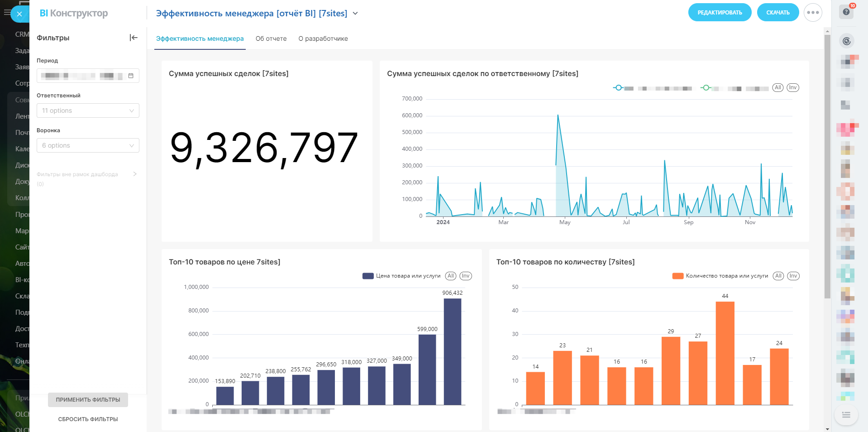Viewport: 868px width, 432px height.
Task: Click the СКАЧАТЬ button
Action: coord(777,13)
